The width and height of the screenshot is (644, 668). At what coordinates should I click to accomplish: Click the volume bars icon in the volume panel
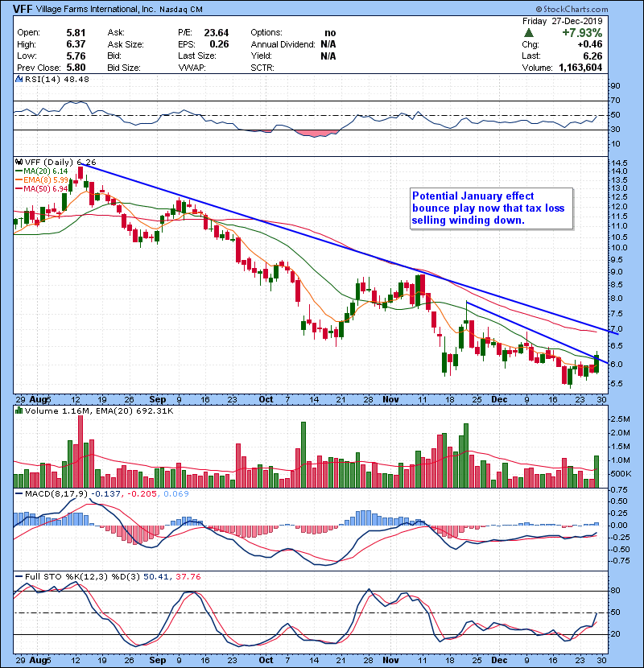tap(19, 410)
